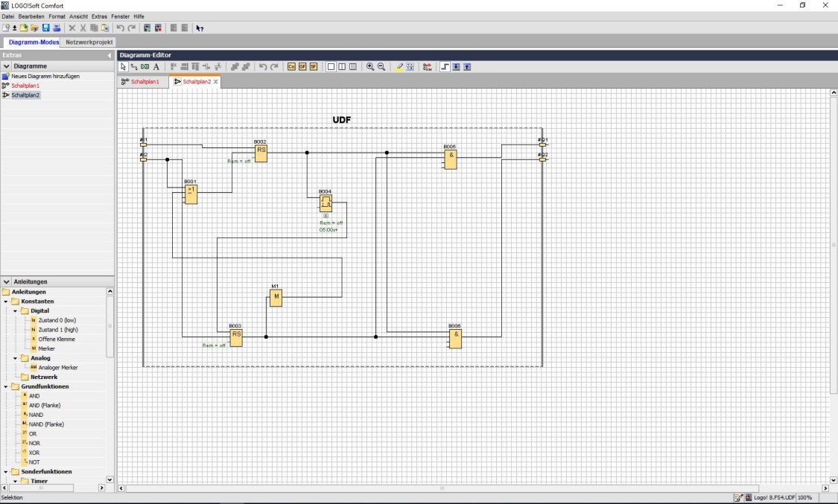Select the Selection arrow tool

tap(121, 66)
